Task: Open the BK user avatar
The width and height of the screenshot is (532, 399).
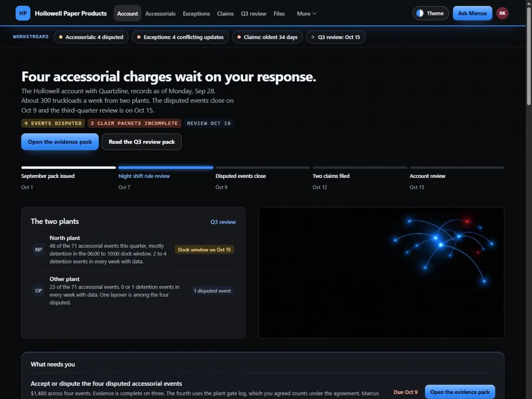Action: (x=502, y=13)
